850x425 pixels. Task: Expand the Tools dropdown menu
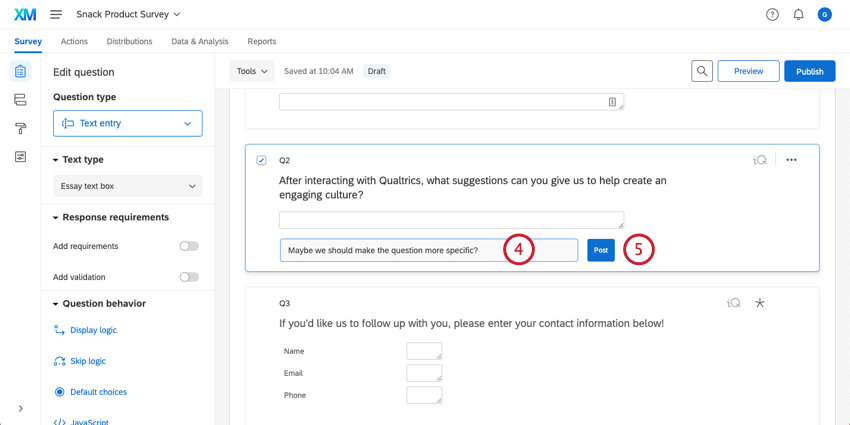pos(251,71)
